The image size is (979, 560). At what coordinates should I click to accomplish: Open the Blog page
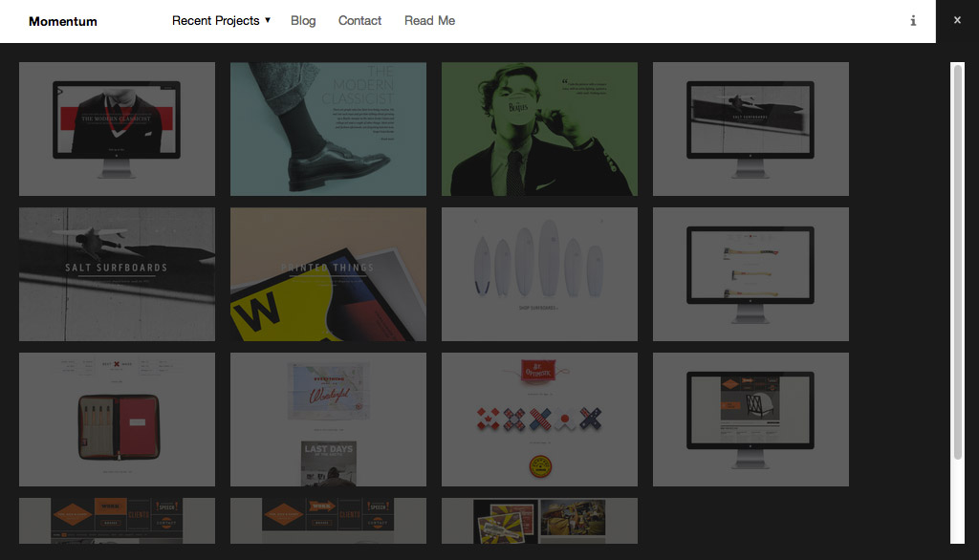[x=303, y=21]
